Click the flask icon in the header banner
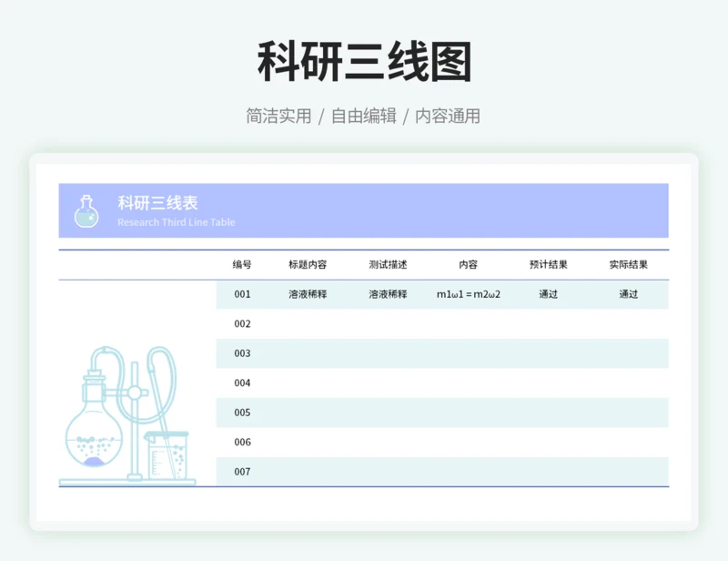Screen dimensions: 728x561 (x=86, y=211)
